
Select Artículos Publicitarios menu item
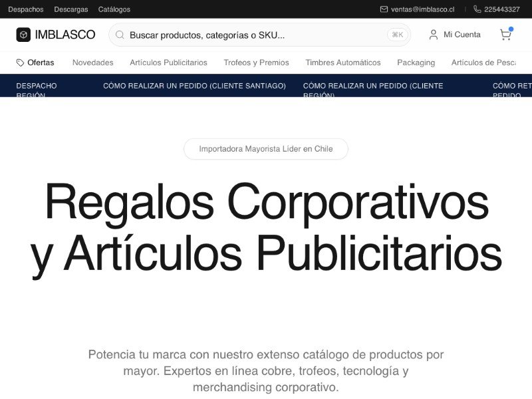pos(168,63)
